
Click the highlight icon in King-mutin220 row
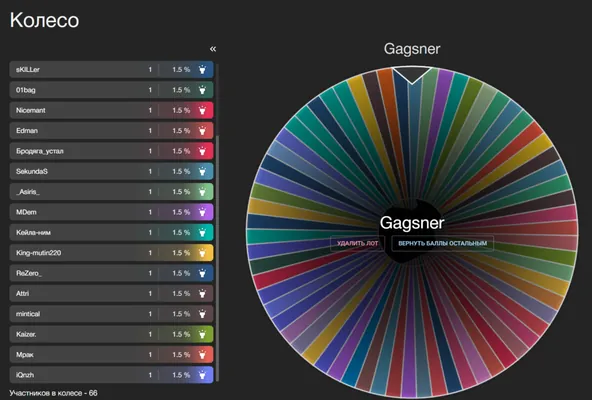point(202,253)
